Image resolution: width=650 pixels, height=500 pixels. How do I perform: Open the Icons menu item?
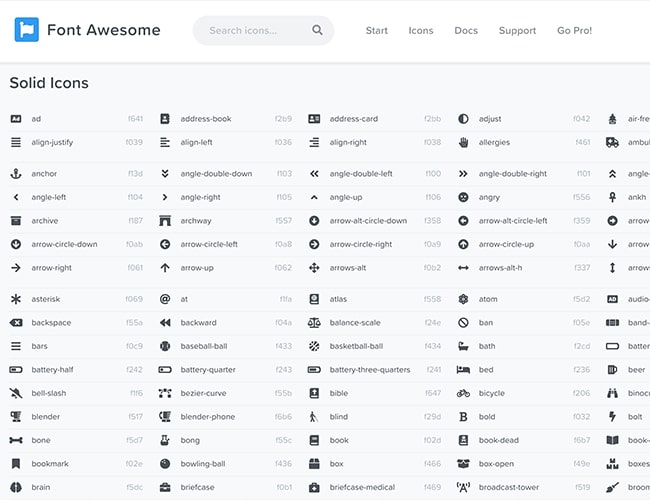pyautogui.click(x=421, y=30)
